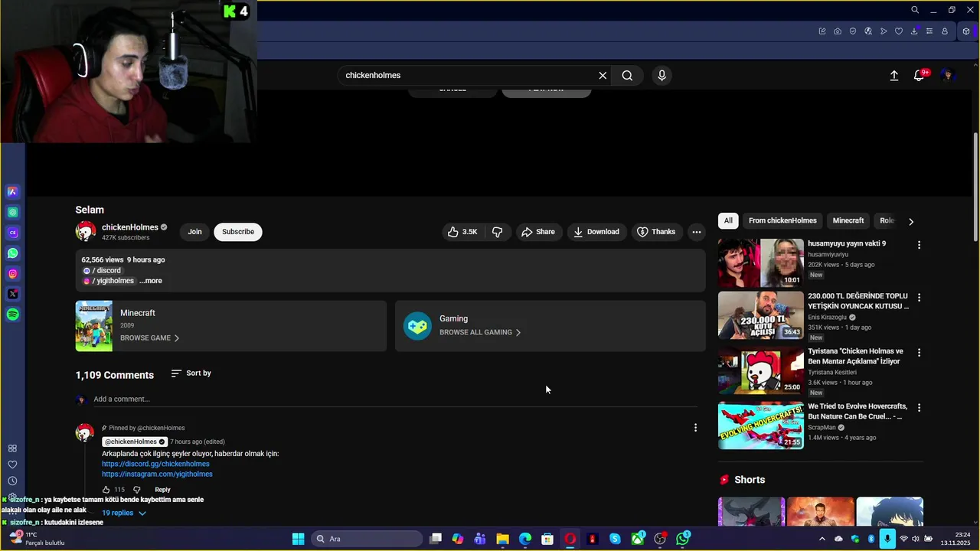Show hidden system tray icons chevron
This screenshot has height=551, width=980.
tap(822, 539)
